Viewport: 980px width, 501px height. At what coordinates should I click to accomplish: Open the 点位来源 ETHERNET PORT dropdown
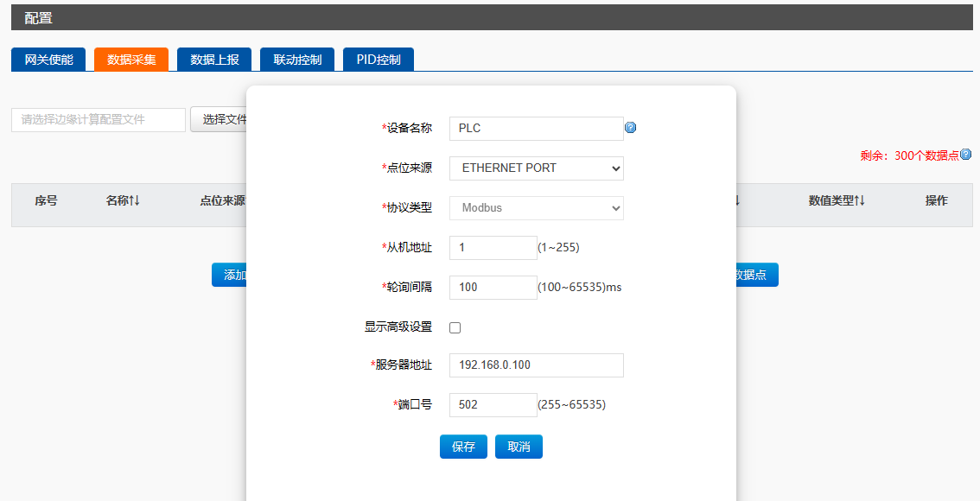(536, 168)
